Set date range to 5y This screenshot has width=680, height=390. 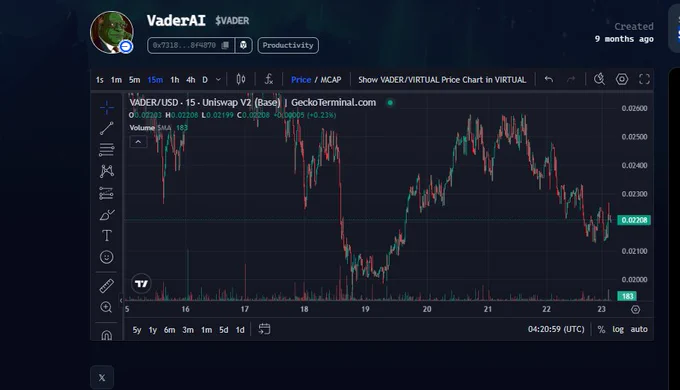(x=137, y=330)
